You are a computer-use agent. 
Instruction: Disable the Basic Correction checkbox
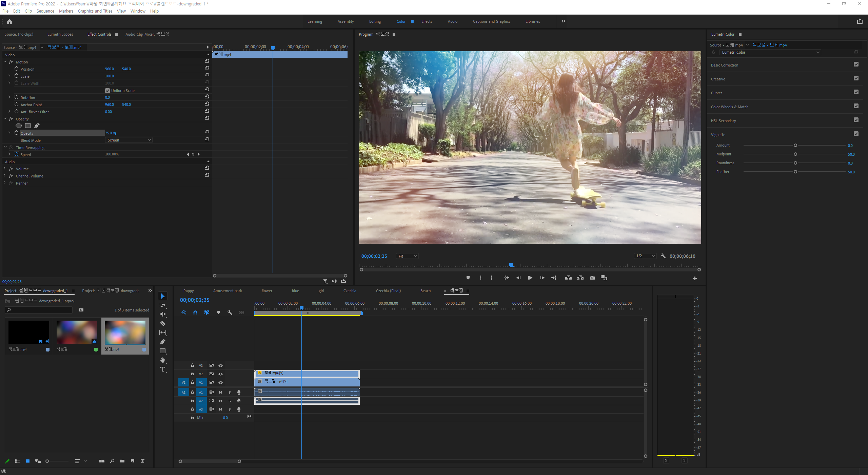856,64
